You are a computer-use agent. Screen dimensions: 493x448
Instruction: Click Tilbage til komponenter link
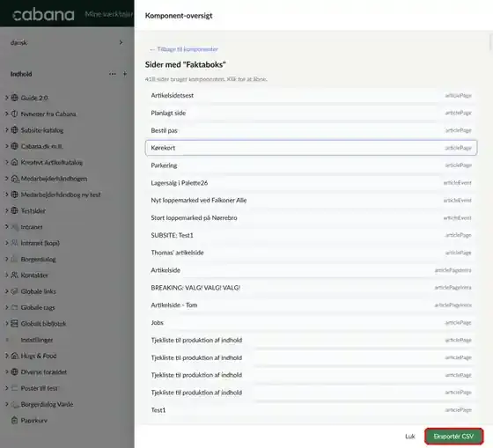[x=184, y=49]
